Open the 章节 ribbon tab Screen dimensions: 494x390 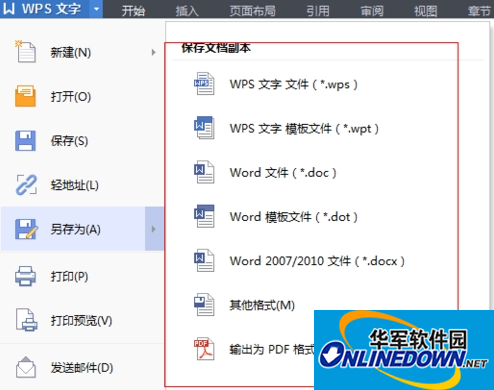point(479,11)
